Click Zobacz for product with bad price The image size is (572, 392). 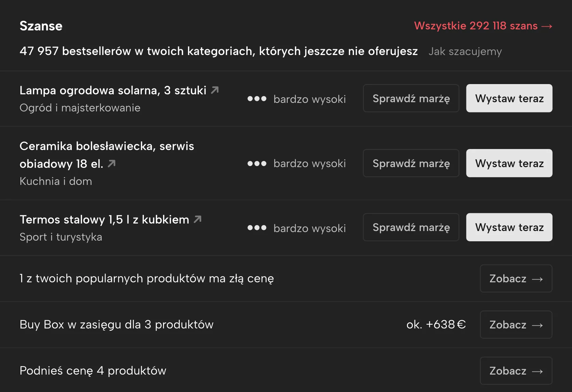(516, 279)
